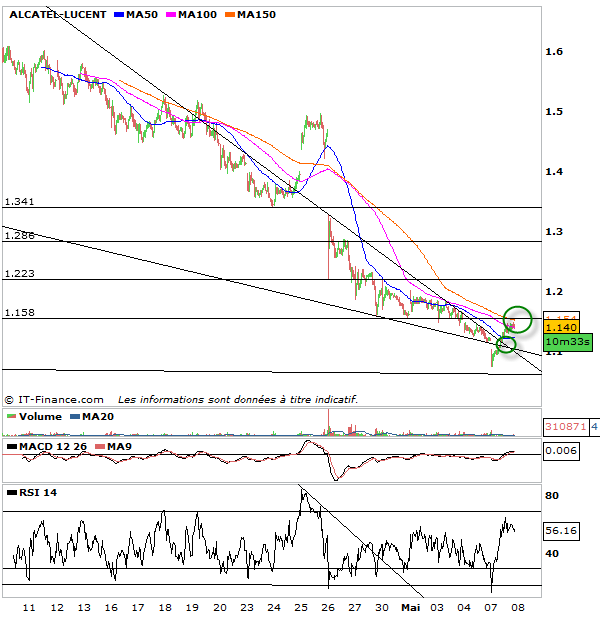Click the 0.006 MACD value box
The image size is (600, 621).
(x=558, y=452)
